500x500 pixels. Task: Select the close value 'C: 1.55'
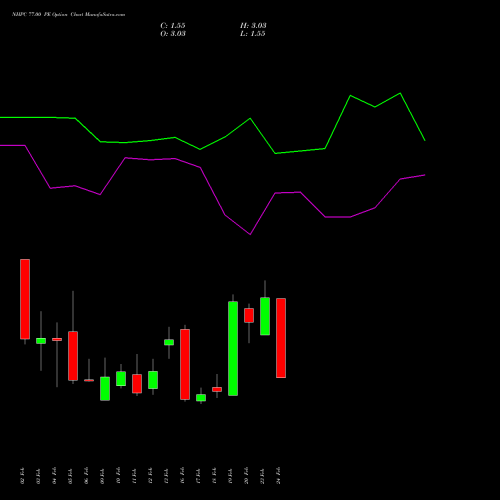[173, 26]
